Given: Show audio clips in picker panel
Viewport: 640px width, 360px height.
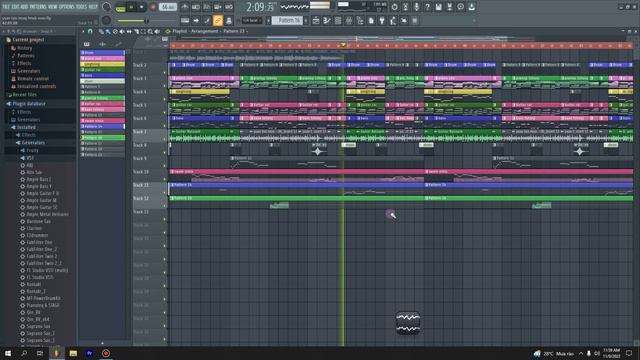Looking at the screenshot, I should click(102, 44).
